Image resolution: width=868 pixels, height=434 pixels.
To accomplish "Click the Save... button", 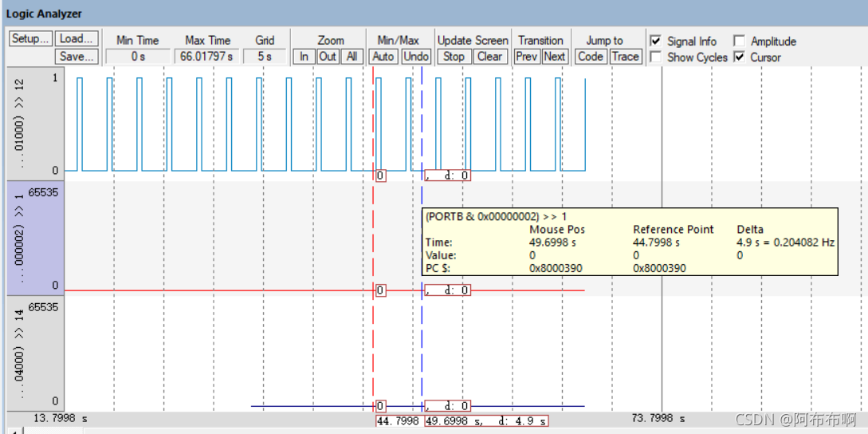I will pos(77,57).
